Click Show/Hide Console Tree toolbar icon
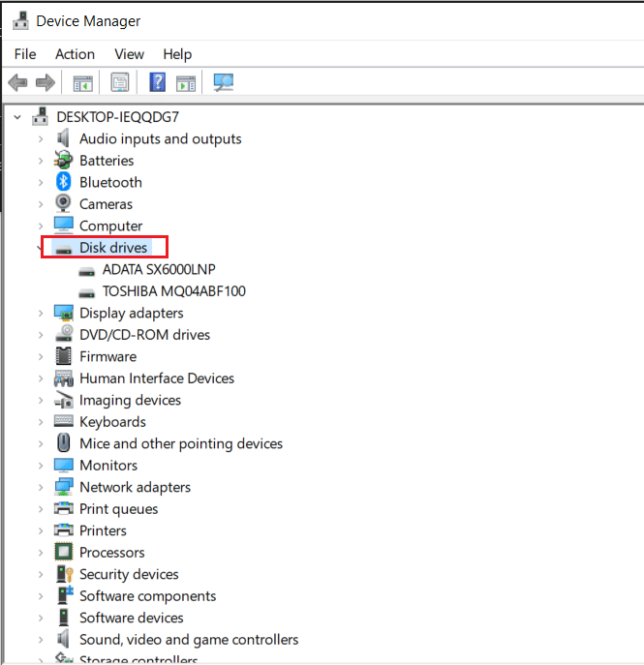Screen dimensions: 644x665 pos(83,83)
